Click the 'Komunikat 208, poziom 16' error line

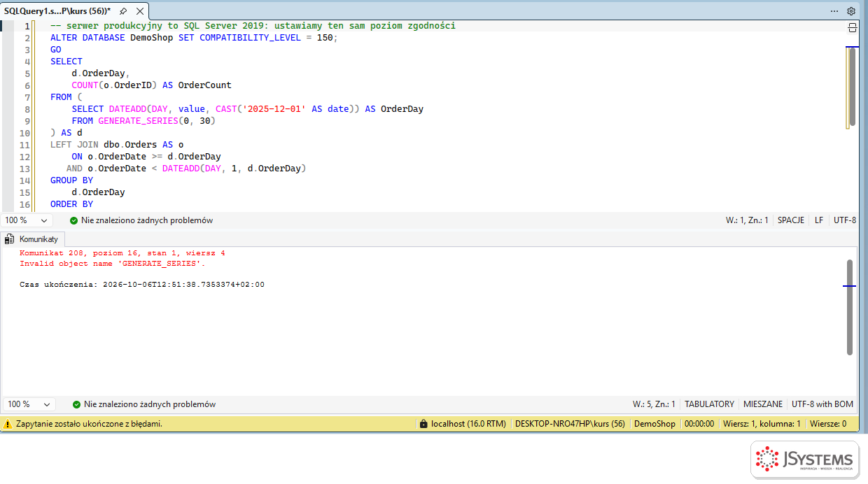click(122, 253)
